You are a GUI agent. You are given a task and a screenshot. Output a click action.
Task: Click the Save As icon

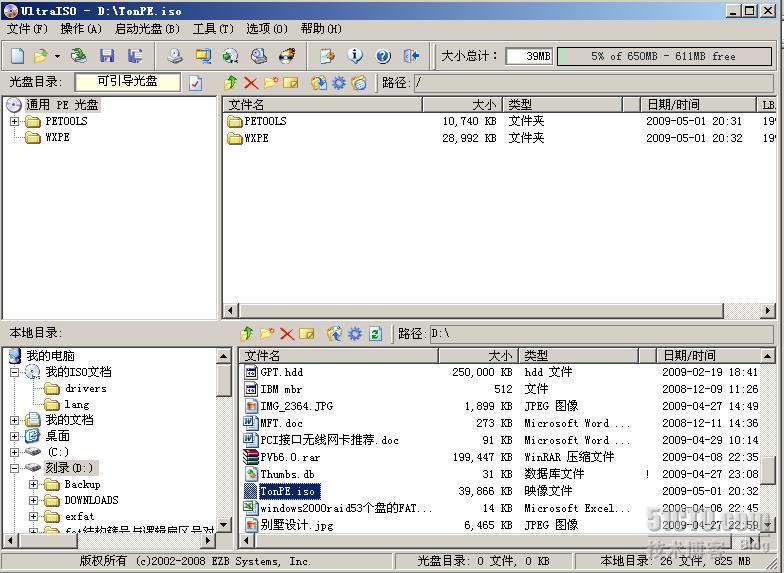pyautogui.click(x=134, y=56)
